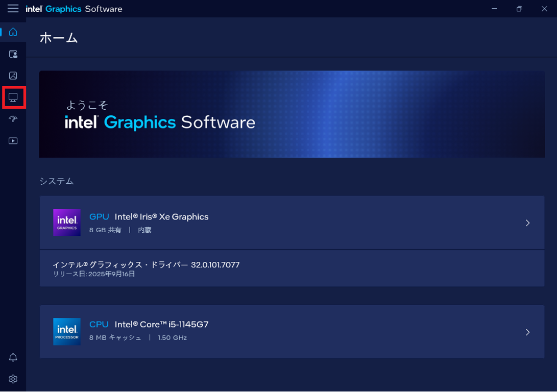The height and width of the screenshot is (392, 557).
Task: Expand CPU Core i5-1145G7 details chevron
Action: [527, 332]
